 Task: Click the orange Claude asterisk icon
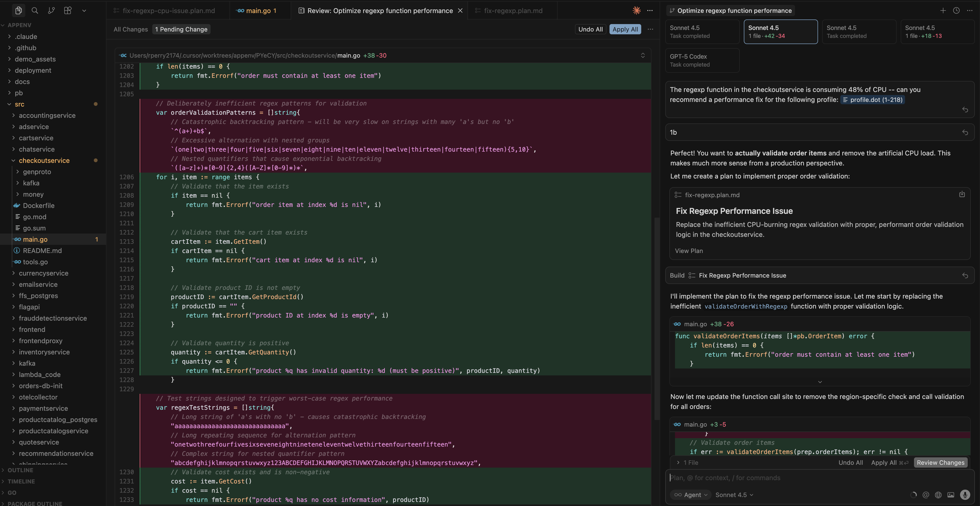point(636,11)
